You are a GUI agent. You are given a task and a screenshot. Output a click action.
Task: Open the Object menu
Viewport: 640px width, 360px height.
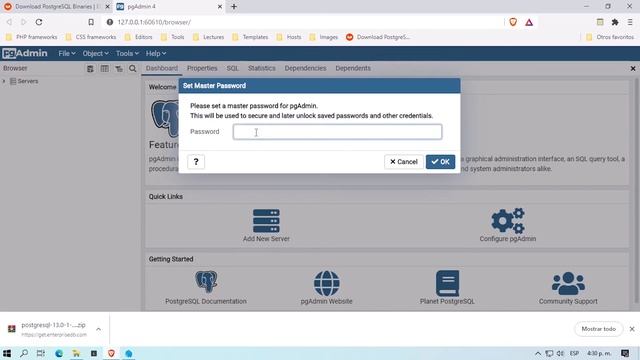click(96, 53)
